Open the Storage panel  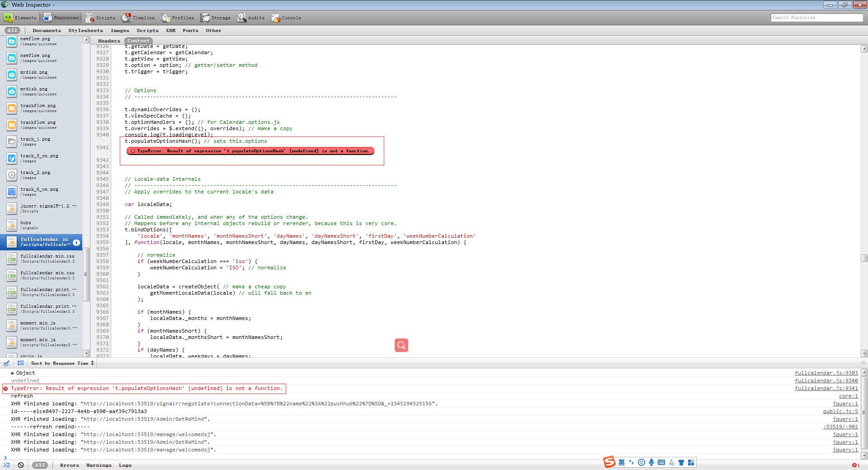coord(216,18)
